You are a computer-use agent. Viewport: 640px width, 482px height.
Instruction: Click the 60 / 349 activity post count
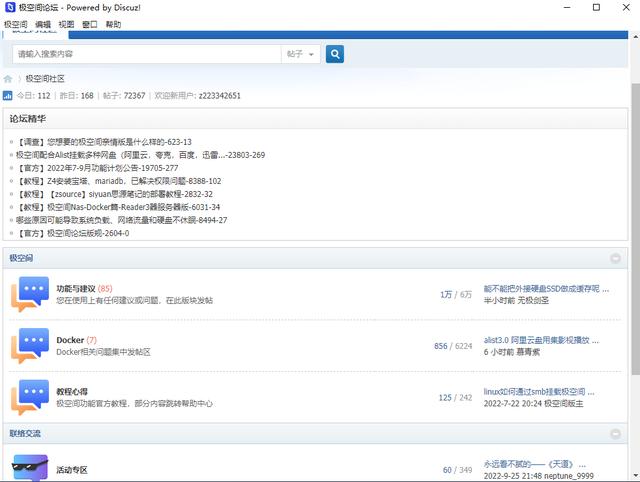click(458, 470)
